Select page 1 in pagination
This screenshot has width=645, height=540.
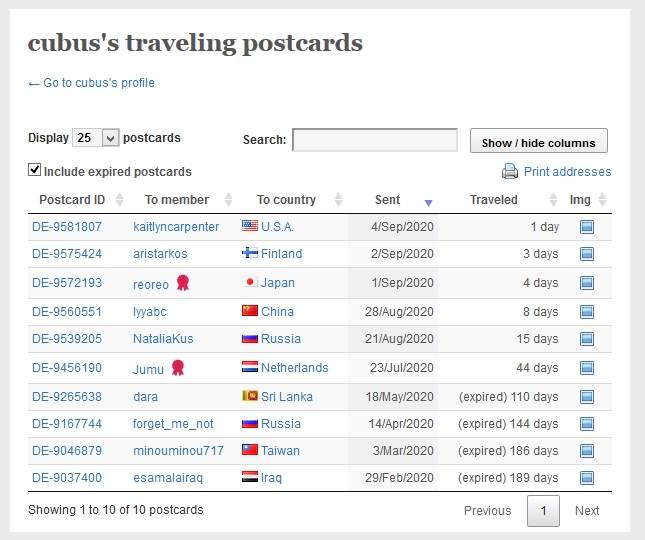[543, 510]
